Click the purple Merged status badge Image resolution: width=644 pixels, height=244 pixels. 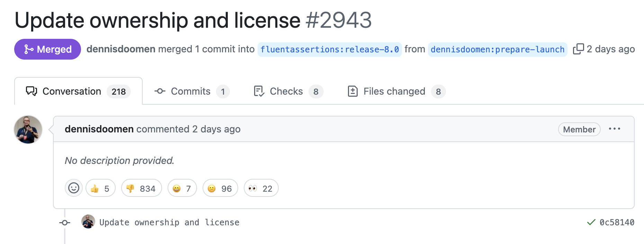pos(47,49)
